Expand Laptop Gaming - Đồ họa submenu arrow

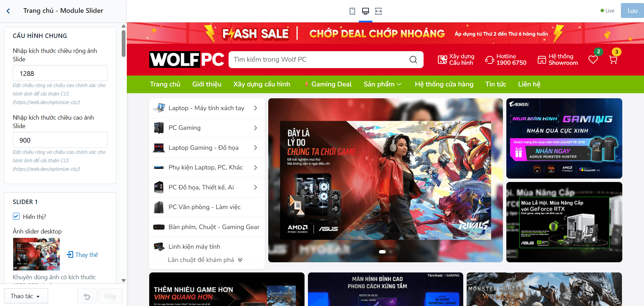255,148
